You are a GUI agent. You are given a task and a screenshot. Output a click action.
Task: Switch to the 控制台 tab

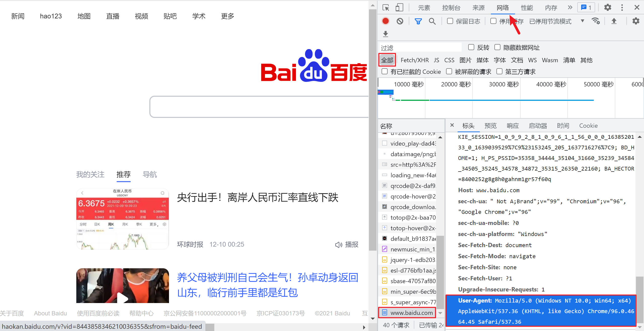451,8
